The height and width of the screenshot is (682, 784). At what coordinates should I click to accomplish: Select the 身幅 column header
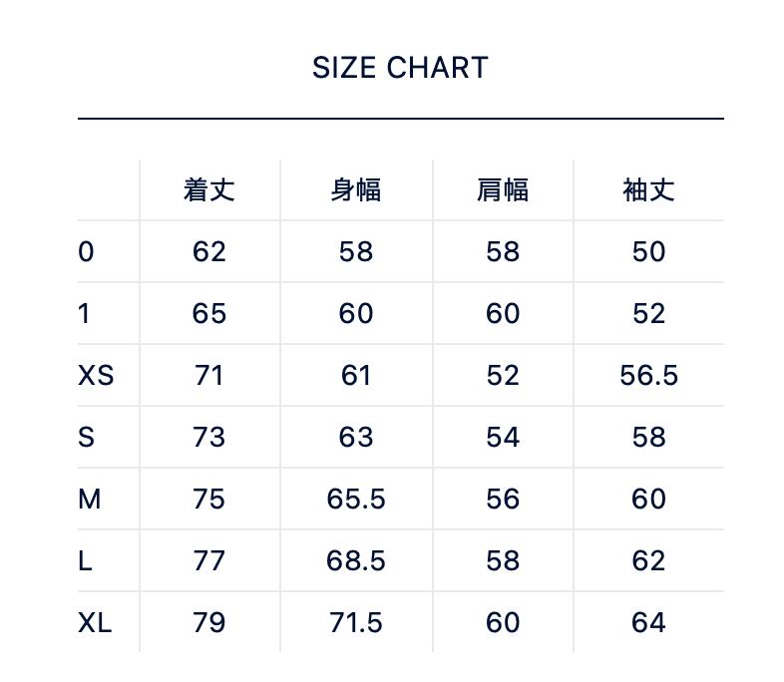356,189
